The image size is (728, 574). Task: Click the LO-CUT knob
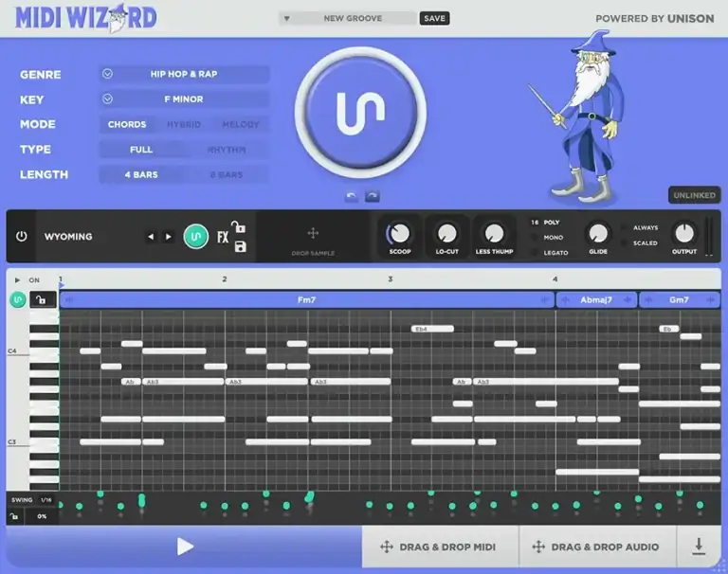pyautogui.click(x=447, y=233)
